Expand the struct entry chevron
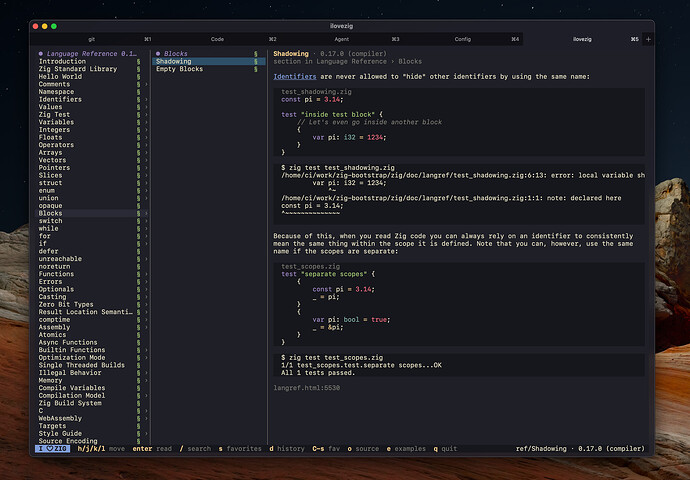Screen dimensions: 690x480 [146, 183]
